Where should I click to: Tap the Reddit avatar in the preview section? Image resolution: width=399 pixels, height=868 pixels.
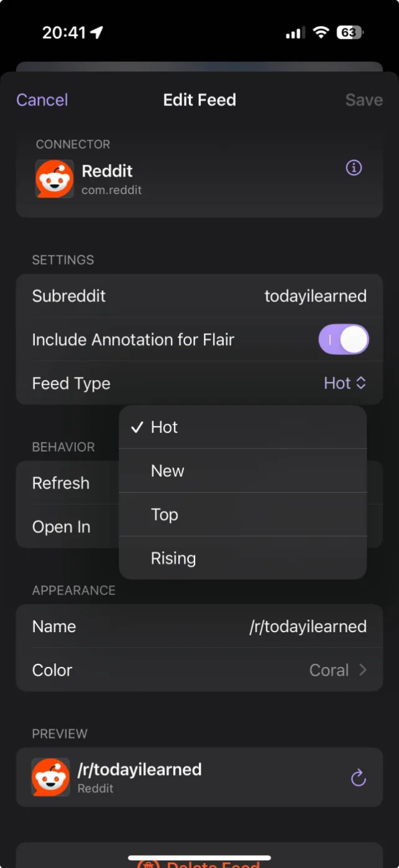point(50,778)
